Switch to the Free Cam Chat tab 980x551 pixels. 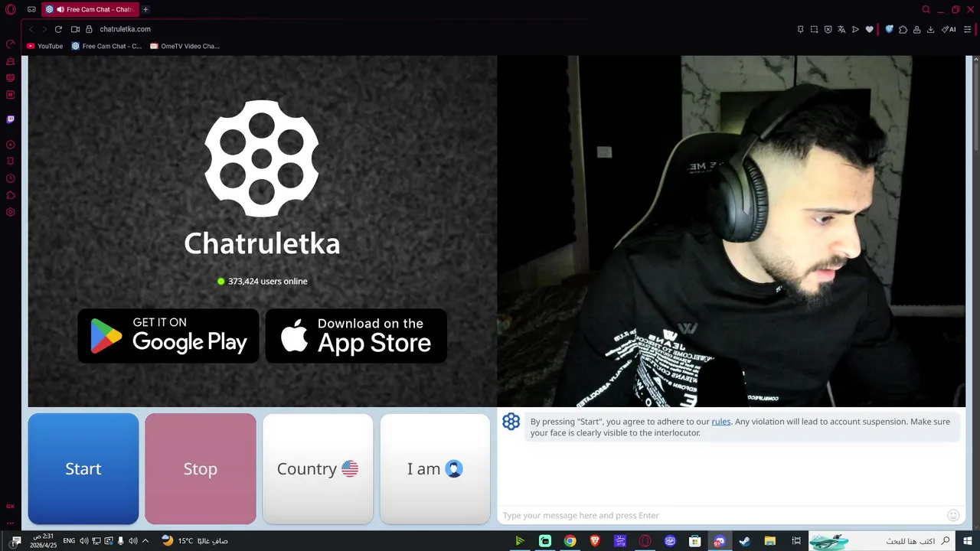coord(90,9)
